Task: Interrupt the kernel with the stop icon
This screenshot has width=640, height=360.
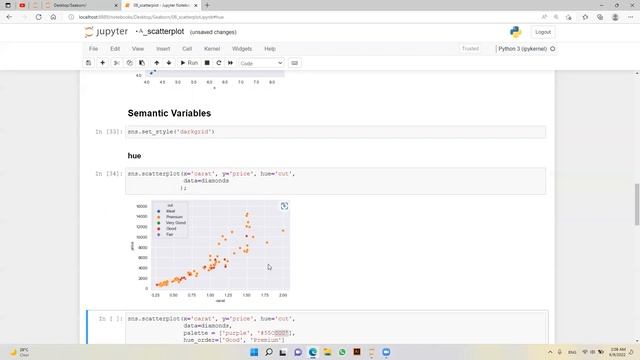Action: [x=207, y=63]
